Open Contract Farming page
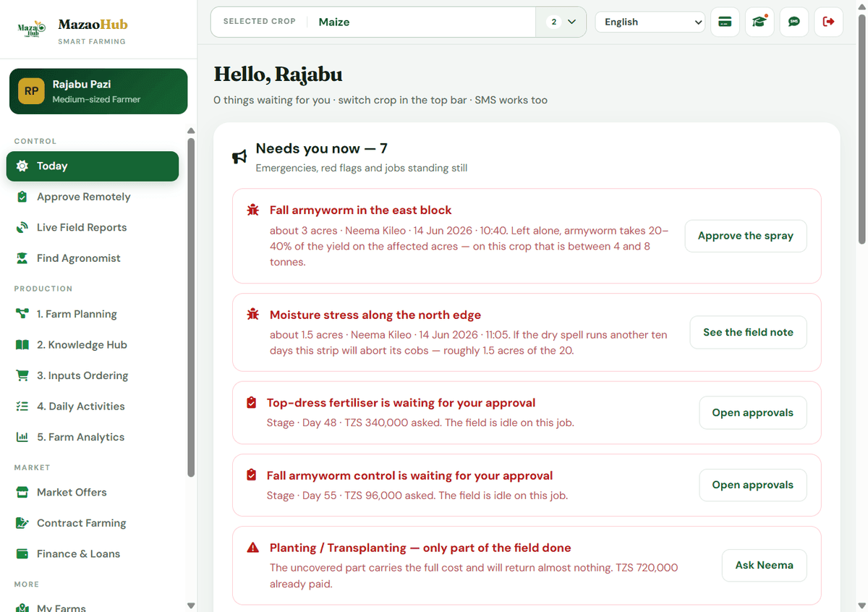868x612 pixels. click(93, 523)
